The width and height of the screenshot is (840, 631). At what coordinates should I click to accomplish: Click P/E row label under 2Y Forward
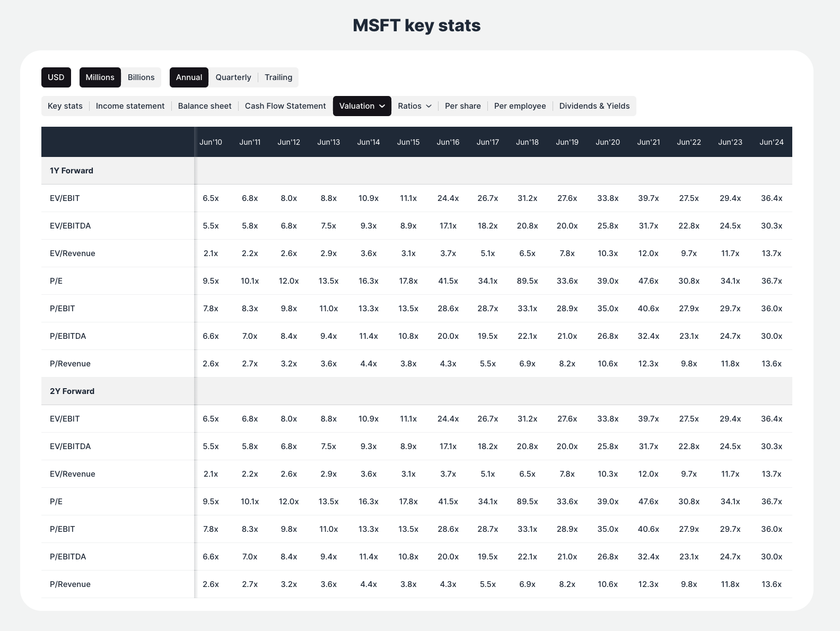(56, 502)
